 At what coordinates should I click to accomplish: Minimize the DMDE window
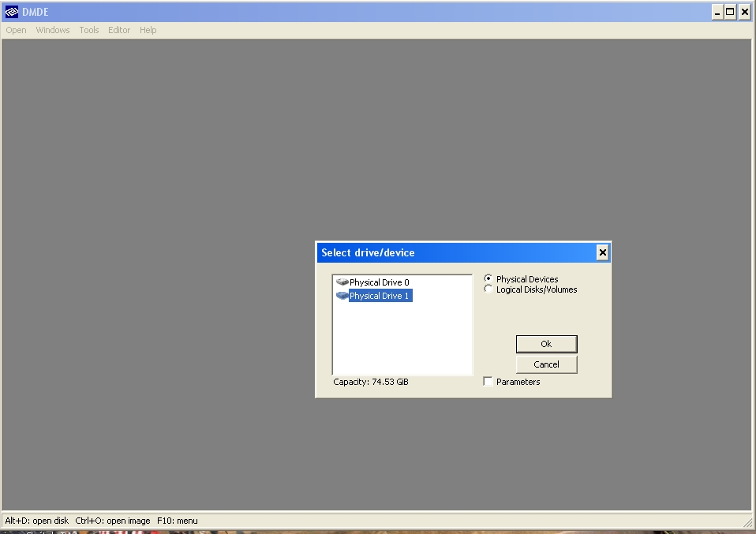click(x=717, y=12)
